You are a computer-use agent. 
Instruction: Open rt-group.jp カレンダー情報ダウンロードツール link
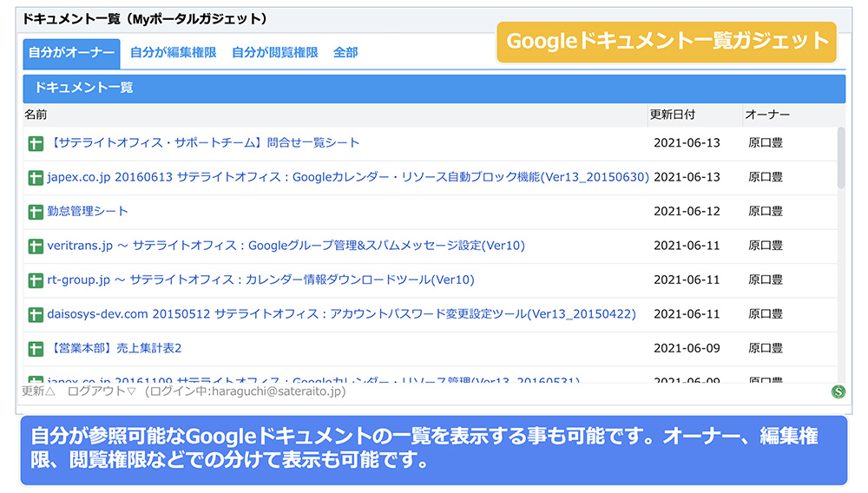click(x=260, y=280)
